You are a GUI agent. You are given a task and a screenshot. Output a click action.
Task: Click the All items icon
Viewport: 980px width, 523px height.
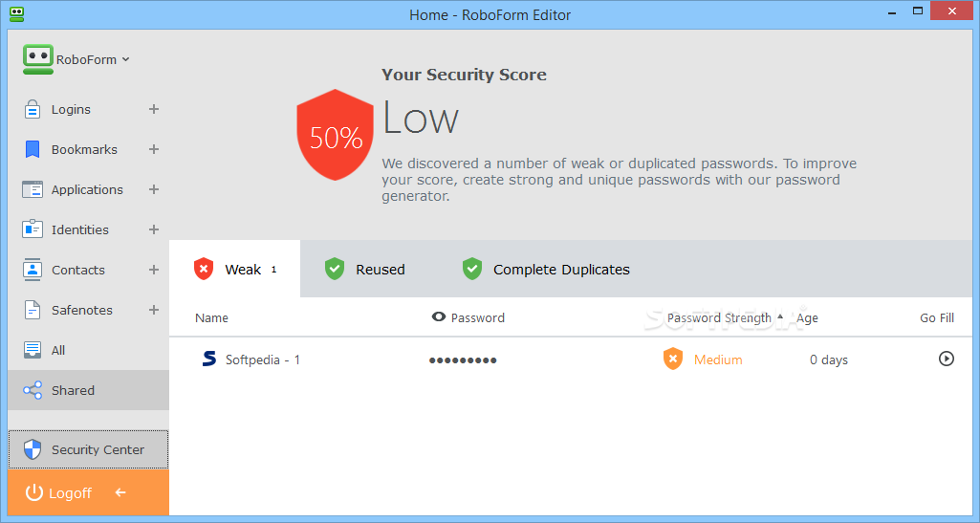coord(32,350)
